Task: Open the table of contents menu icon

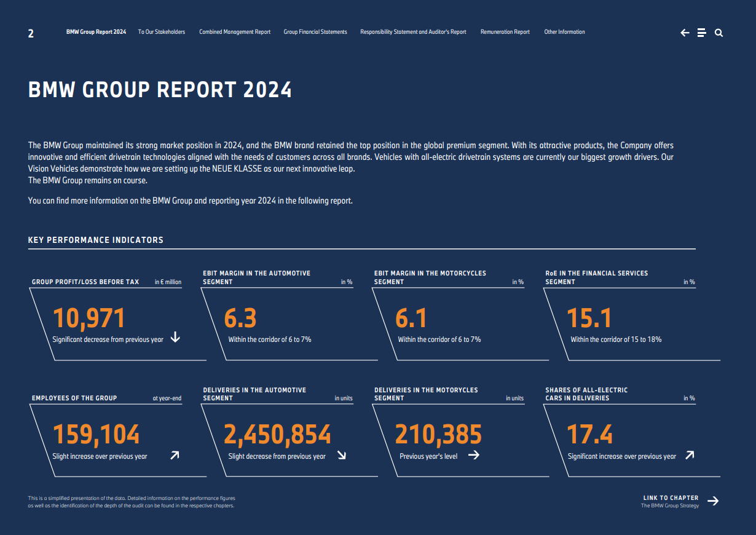Action: pyautogui.click(x=701, y=33)
